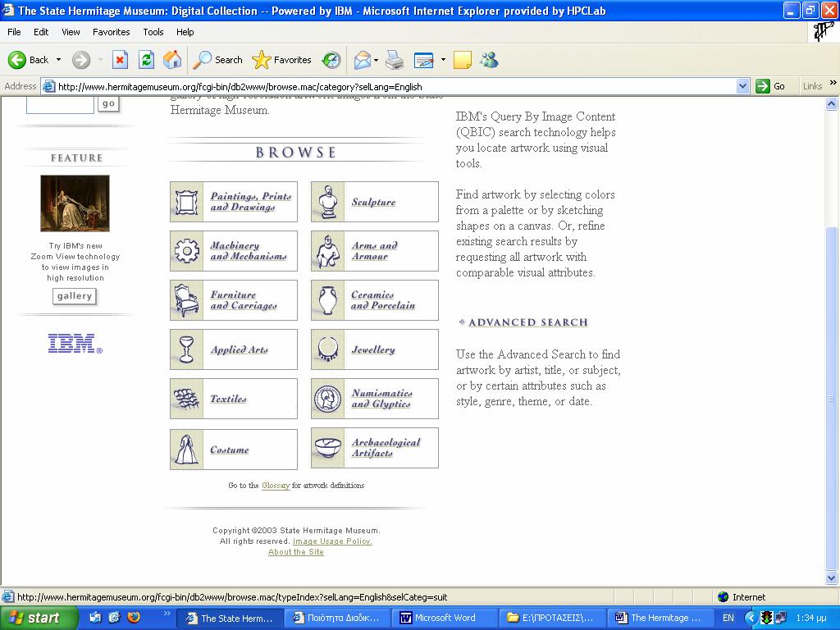Open the Glossary link
840x630 pixels.
pyautogui.click(x=276, y=486)
